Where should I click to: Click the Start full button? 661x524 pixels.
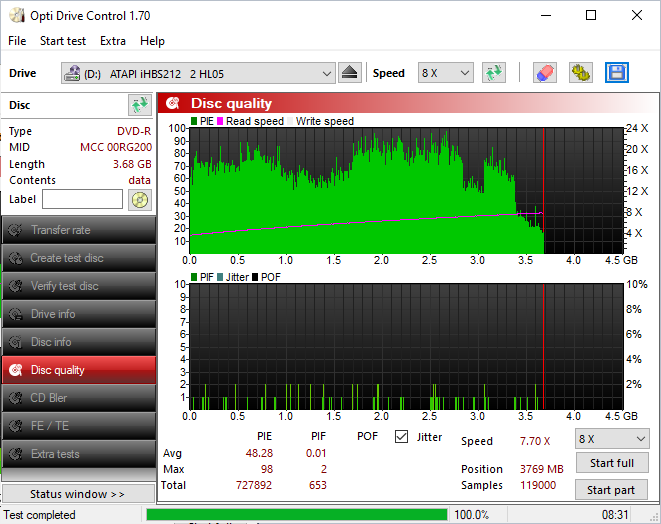click(x=611, y=463)
